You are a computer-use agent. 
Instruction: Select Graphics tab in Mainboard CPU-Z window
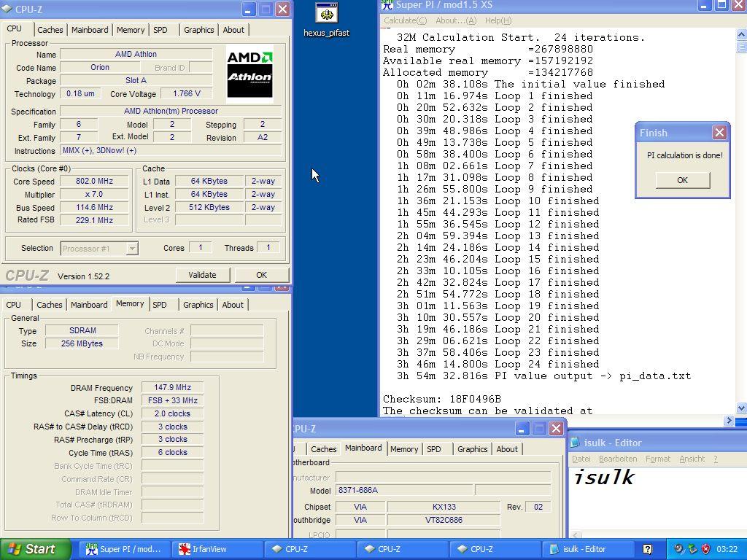472,449
